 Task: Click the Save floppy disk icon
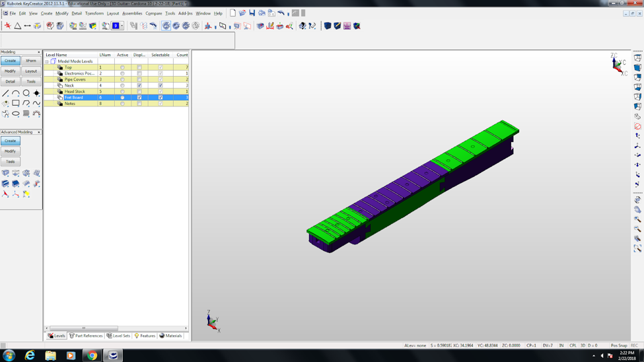(x=252, y=13)
